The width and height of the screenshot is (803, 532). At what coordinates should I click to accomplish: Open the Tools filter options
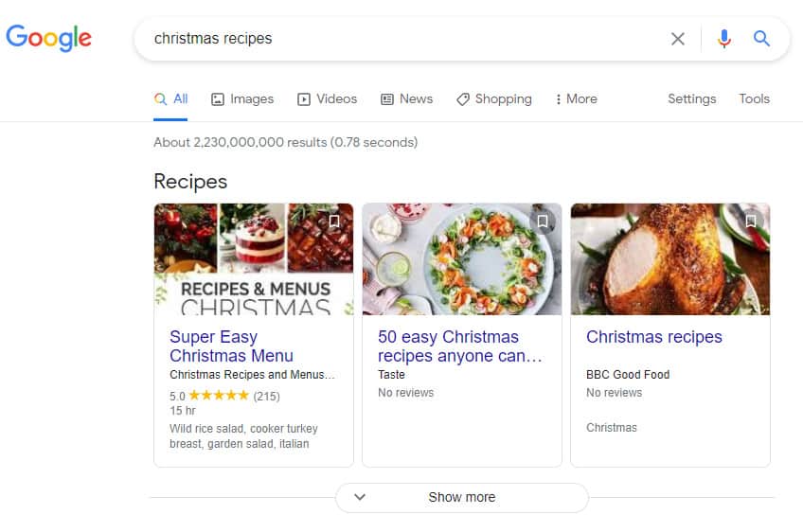(754, 98)
